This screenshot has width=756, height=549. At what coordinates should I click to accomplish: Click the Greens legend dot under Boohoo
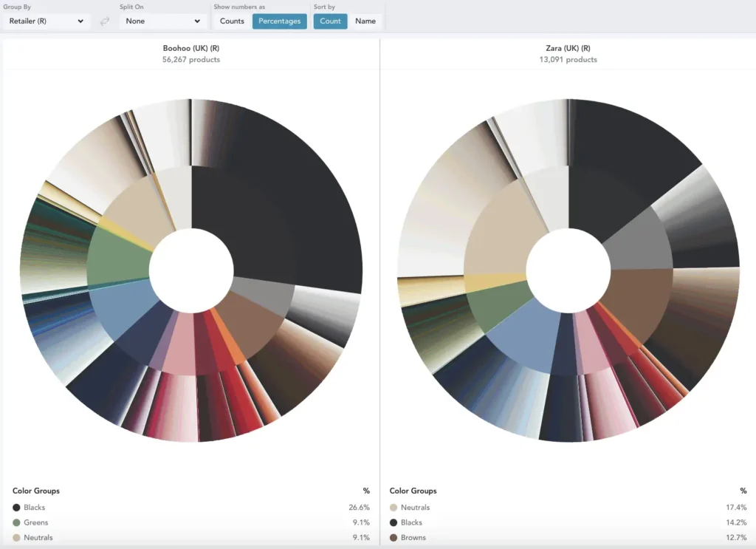coord(16,522)
